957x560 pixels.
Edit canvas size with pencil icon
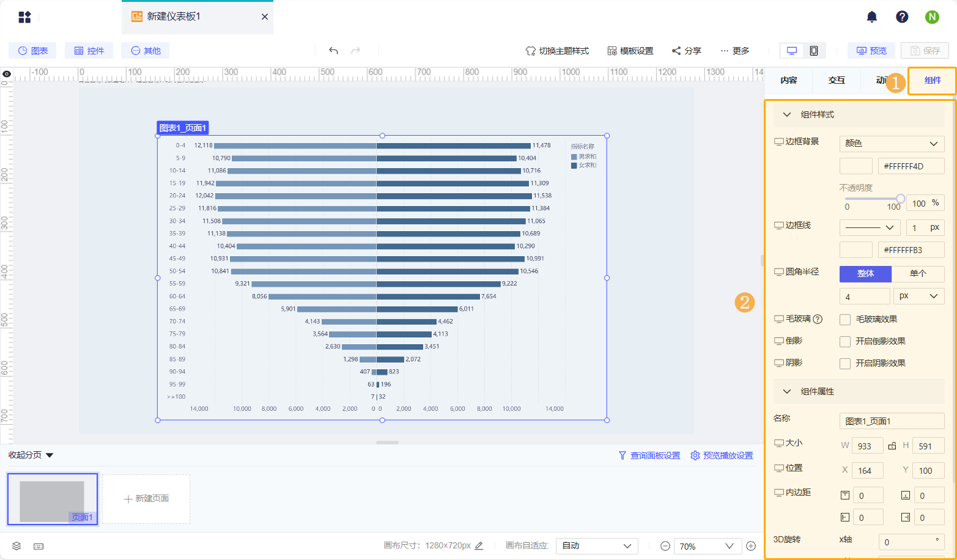point(479,545)
